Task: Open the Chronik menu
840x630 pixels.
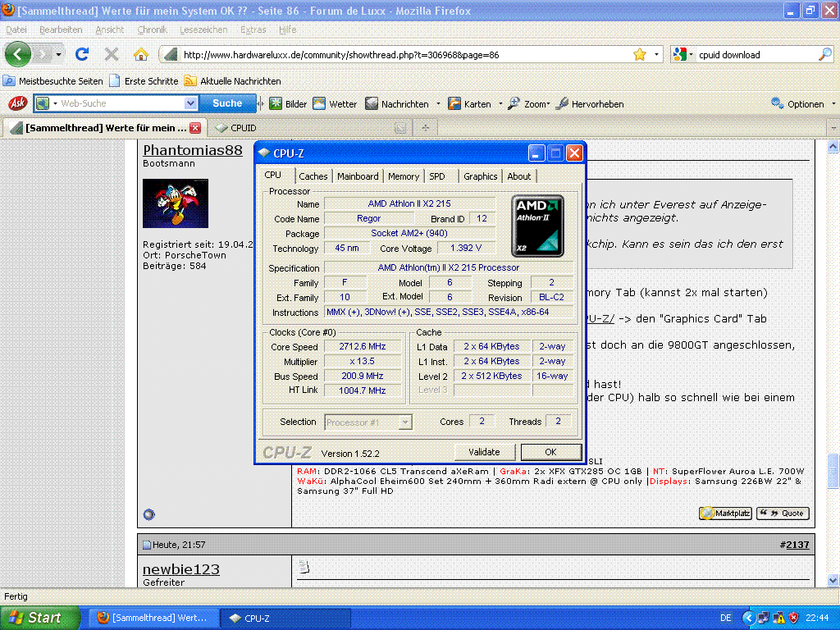Action: [x=152, y=30]
